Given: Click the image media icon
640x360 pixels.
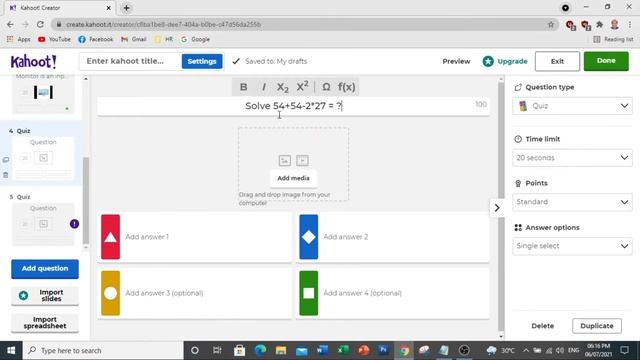Looking at the screenshot, I should [284, 160].
